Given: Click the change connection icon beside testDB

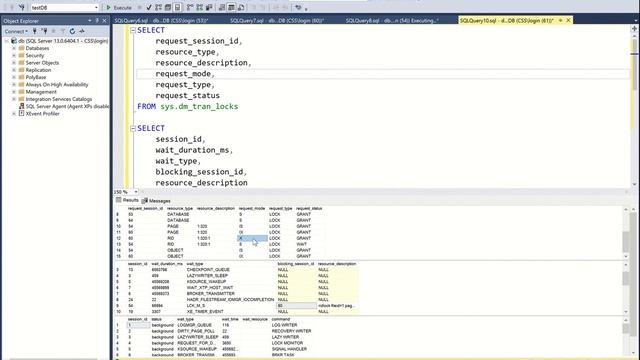Looking at the screenshot, I should click(22, 7).
